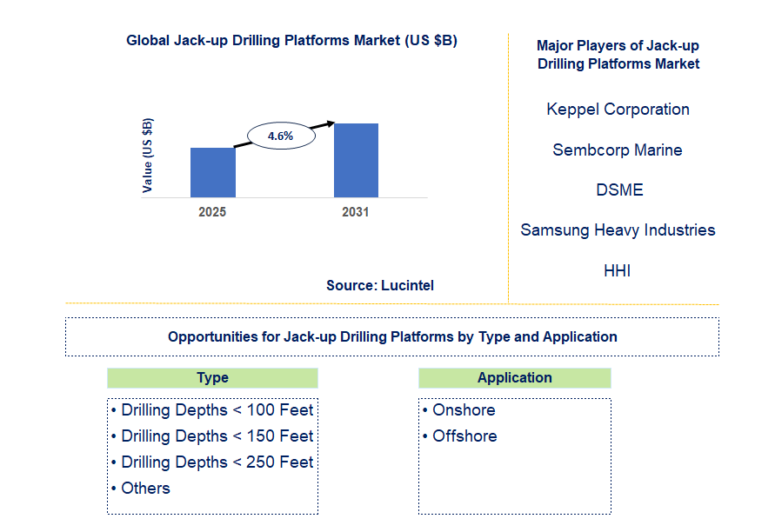Select Drilling Depths < 250 Feet item
The image size is (775, 532).
(x=217, y=462)
